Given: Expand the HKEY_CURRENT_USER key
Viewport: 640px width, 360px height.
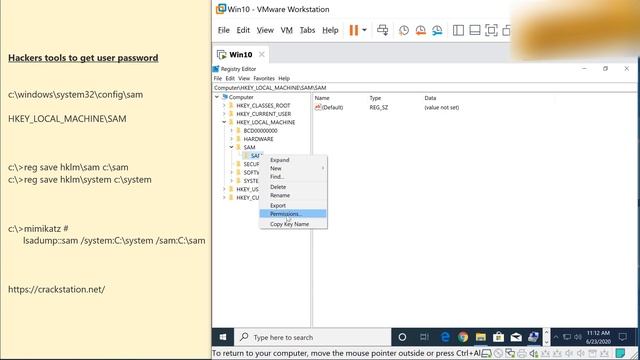Looking at the screenshot, I should coord(224,114).
